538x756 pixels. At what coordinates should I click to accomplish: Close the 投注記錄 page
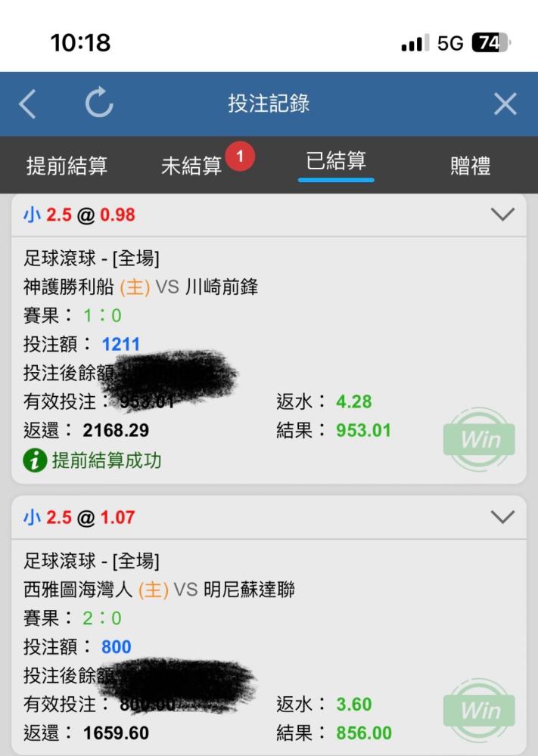coord(505,104)
